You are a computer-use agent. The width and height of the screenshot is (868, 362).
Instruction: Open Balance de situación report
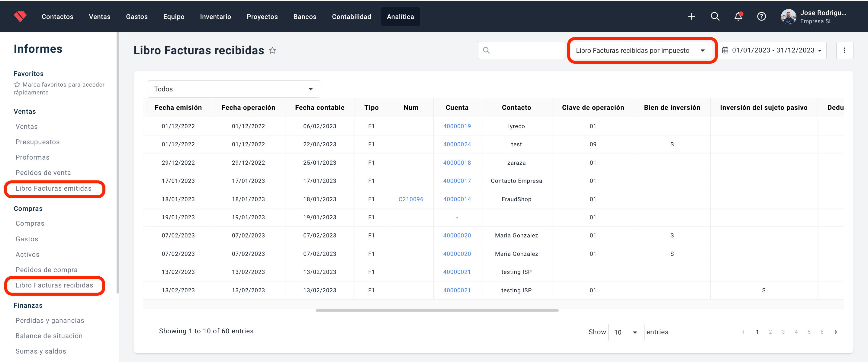49,336
